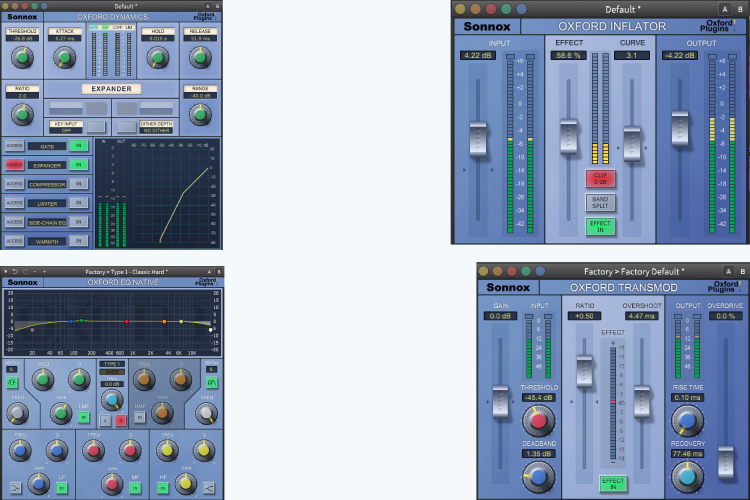
Task: Click the redo arrow in Oxford EQ toolbar
Action: tap(25, 272)
